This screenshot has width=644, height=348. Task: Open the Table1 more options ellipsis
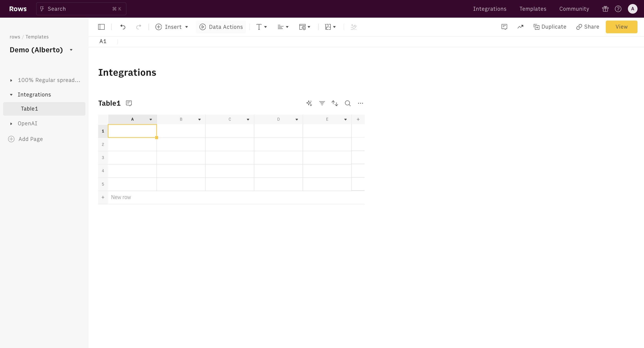pyautogui.click(x=360, y=103)
